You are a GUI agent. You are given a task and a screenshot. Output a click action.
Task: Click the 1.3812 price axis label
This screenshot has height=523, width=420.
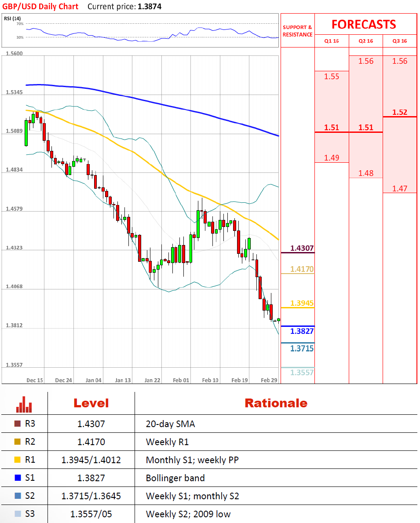[x=15, y=325]
